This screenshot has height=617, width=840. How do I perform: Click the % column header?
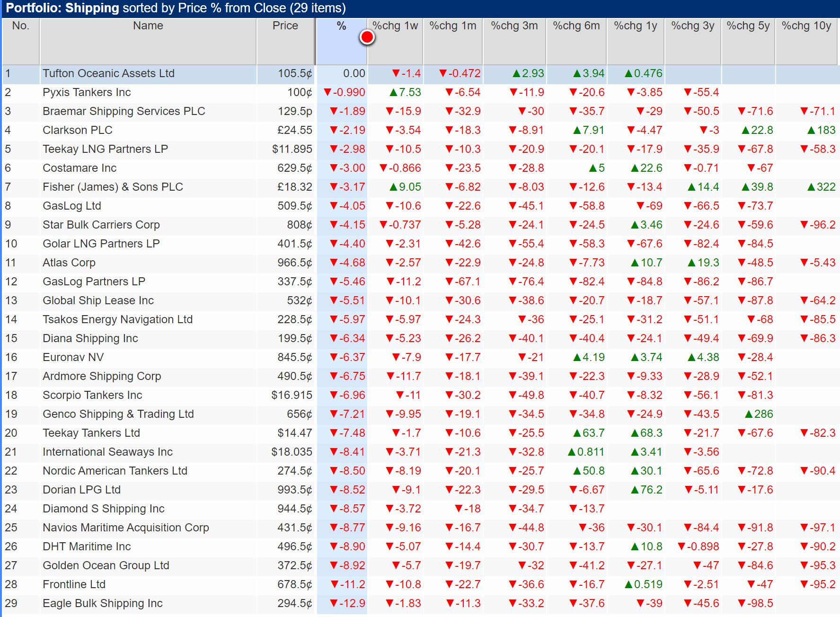point(342,41)
